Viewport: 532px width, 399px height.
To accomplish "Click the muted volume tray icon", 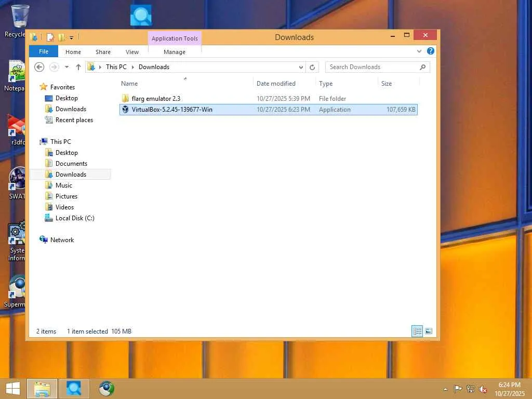I will pyautogui.click(x=483, y=389).
